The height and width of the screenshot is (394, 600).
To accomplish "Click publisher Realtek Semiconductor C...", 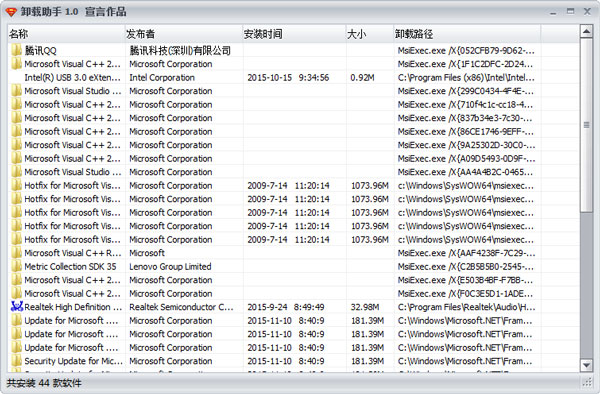I will pyautogui.click(x=181, y=307).
